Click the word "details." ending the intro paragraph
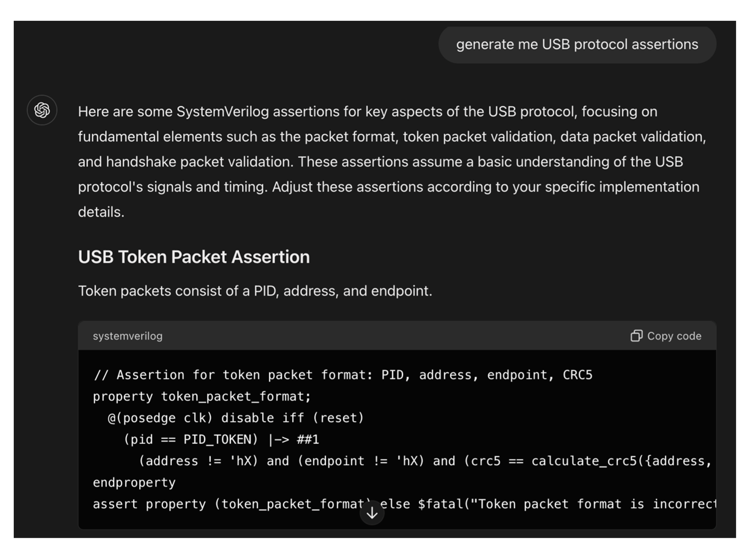 [x=101, y=212]
